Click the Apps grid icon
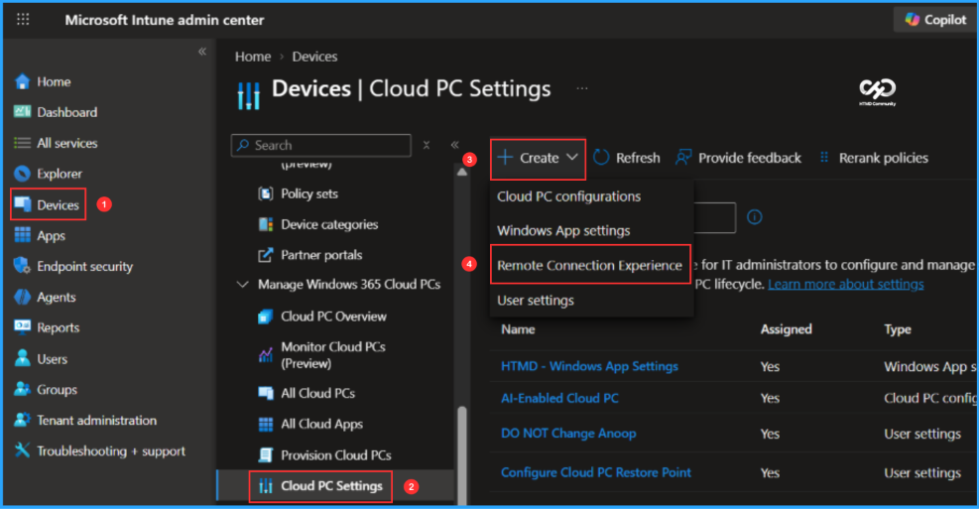 23,235
